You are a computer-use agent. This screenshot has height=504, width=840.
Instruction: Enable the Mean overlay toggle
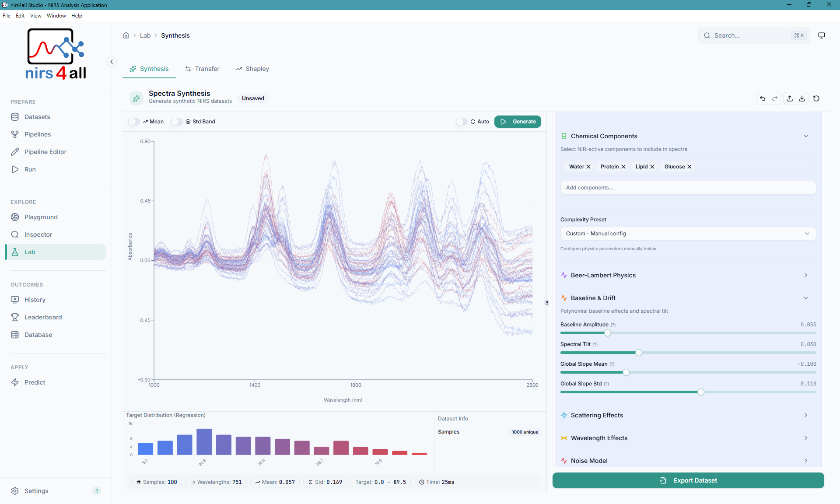coord(134,122)
